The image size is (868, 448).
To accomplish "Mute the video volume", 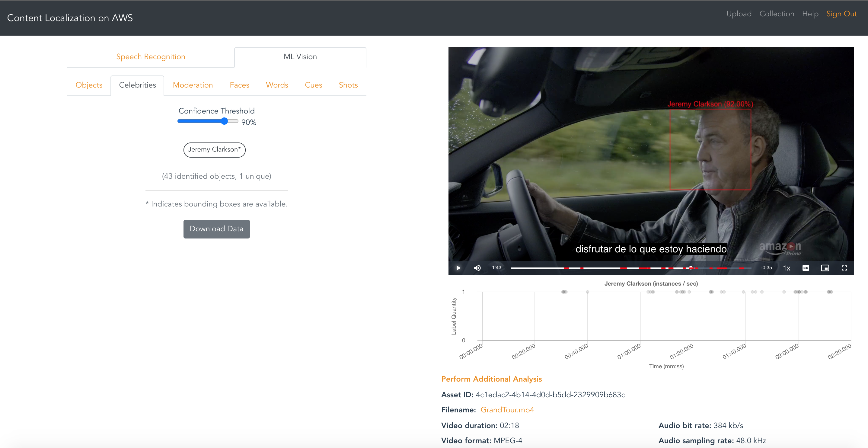I will tap(477, 268).
